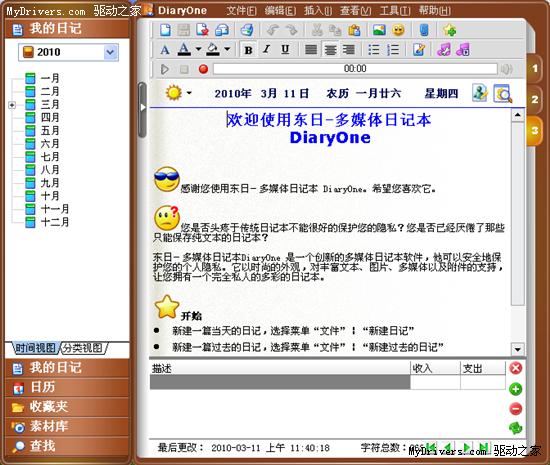This screenshot has width=550, height=465.
Task: Open the 日历 sidebar section
Action: [67, 387]
